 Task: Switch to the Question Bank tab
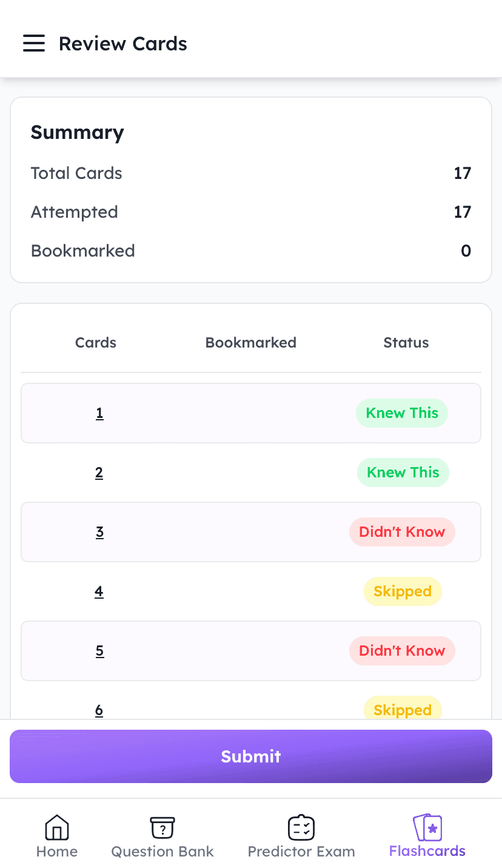tap(162, 837)
